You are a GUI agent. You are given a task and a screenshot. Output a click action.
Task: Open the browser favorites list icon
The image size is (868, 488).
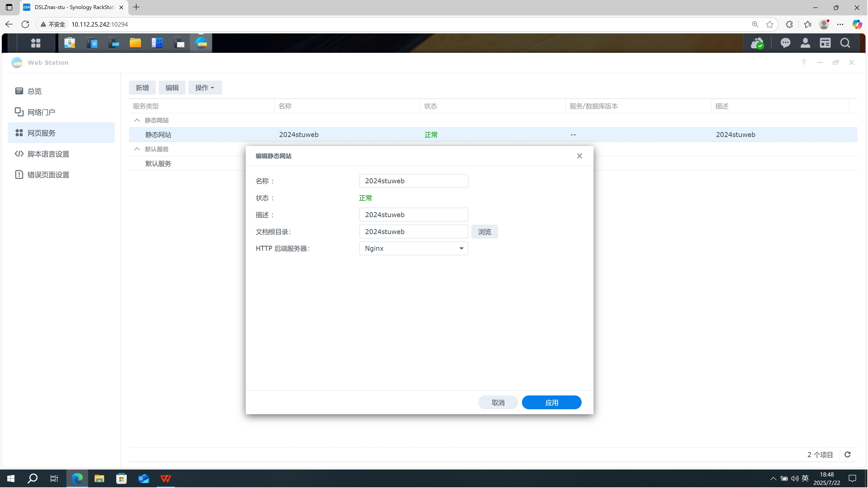click(x=808, y=24)
